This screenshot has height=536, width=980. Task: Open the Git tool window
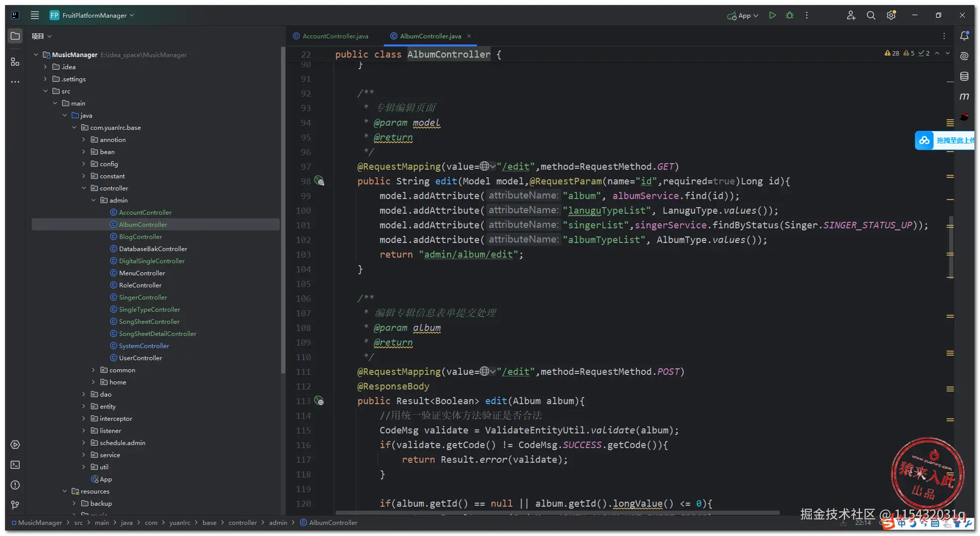[x=15, y=505]
